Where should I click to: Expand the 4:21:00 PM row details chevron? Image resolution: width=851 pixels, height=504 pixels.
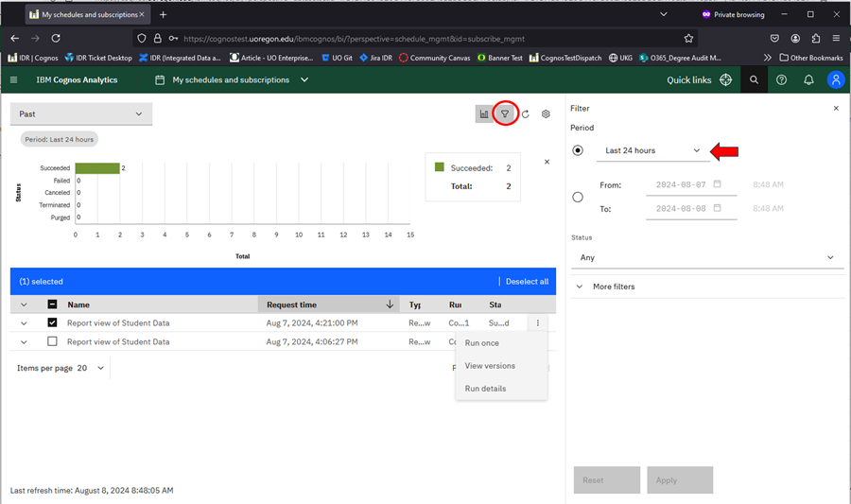(x=24, y=323)
